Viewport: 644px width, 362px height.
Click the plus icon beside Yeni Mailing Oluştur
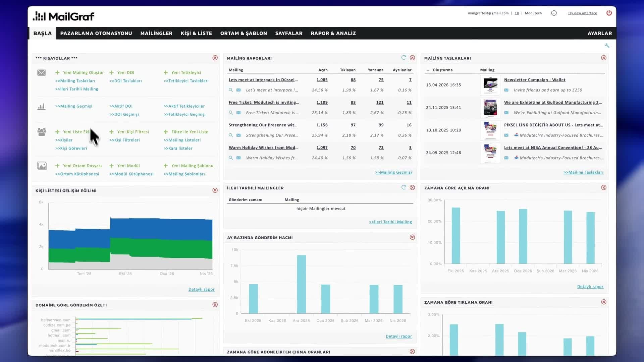(x=57, y=73)
